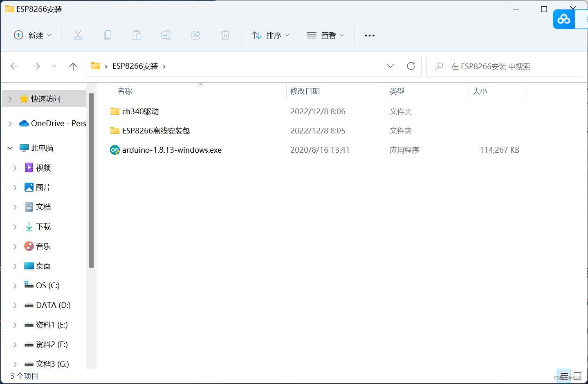The width and height of the screenshot is (588, 384).
Task: Click inside the ESP8266安装 search box
Action: coord(503,66)
